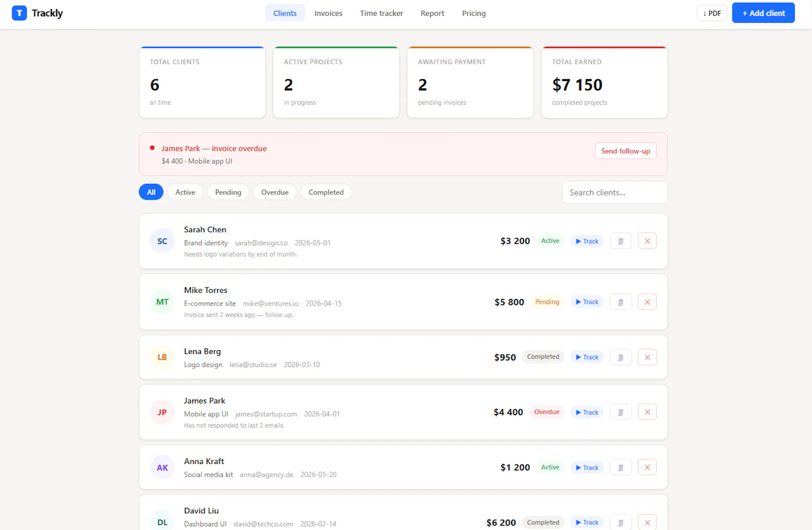
Task: Click the mike@ventures.io email
Action: (x=270, y=304)
